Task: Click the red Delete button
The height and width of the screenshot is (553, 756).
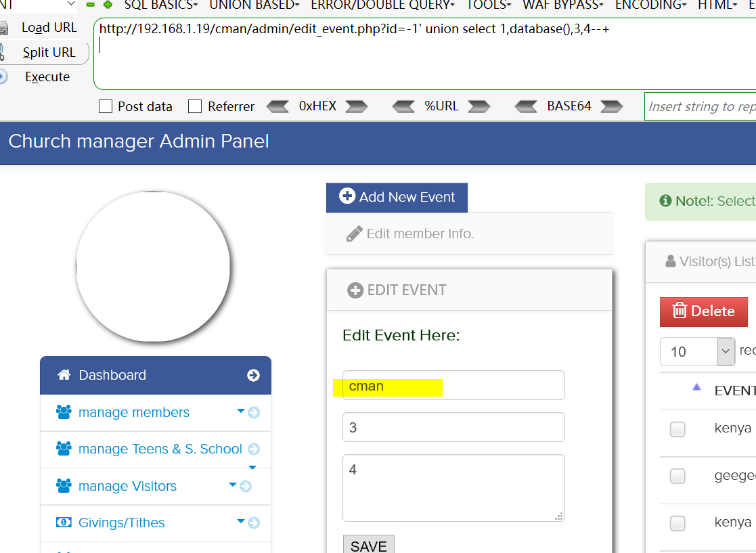Action: click(703, 311)
